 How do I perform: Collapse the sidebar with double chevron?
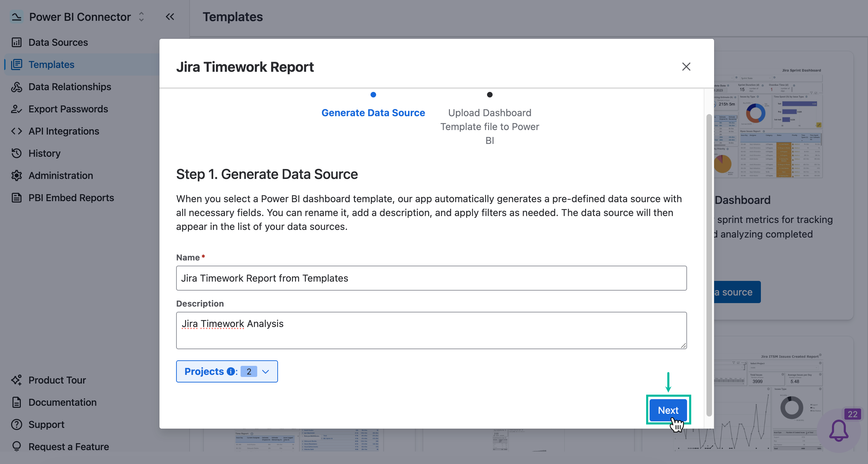(x=170, y=17)
